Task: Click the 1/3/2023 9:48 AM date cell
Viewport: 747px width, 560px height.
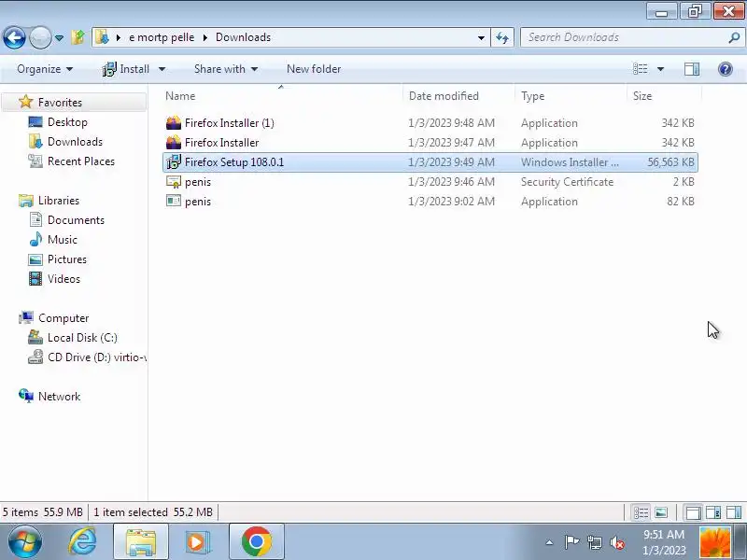Action: [x=451, y=123]
